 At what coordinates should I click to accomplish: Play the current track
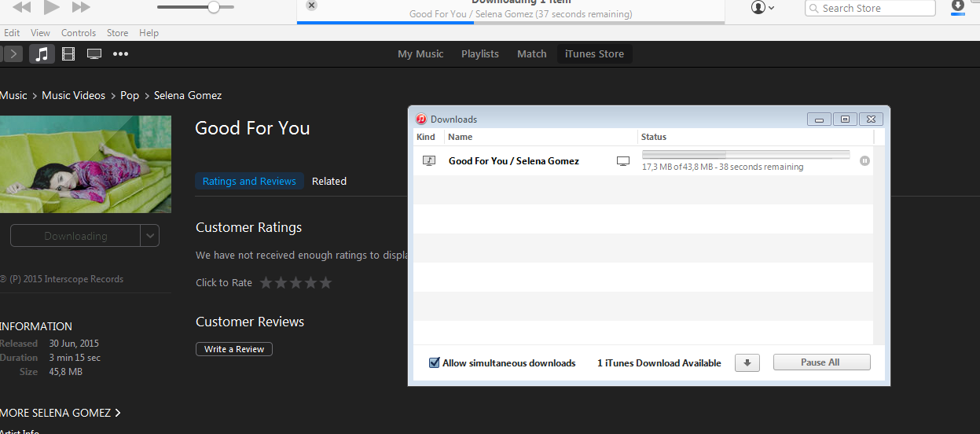click(52, 7)
